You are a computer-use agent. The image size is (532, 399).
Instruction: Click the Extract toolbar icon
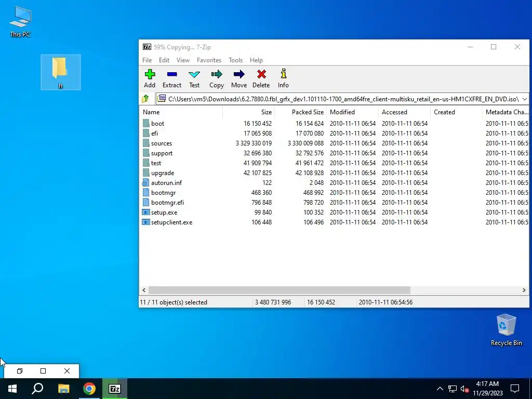[x=171, y=74]
